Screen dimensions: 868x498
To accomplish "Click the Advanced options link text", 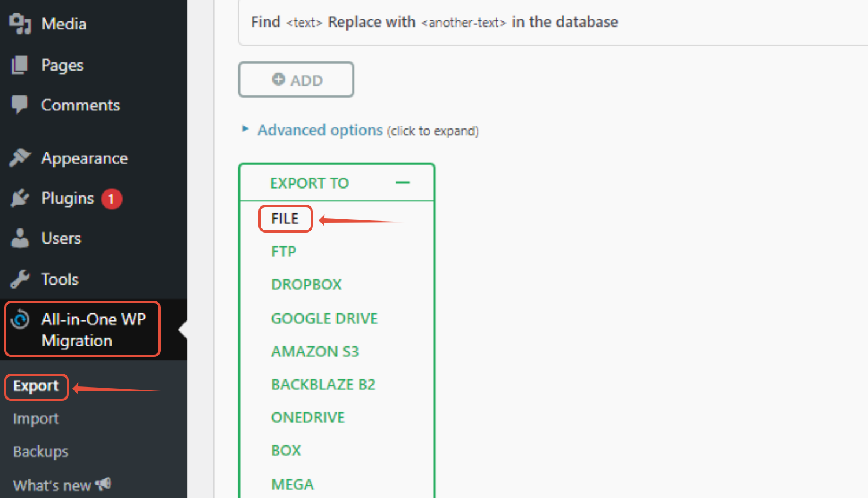I will [x=320, y=130].
